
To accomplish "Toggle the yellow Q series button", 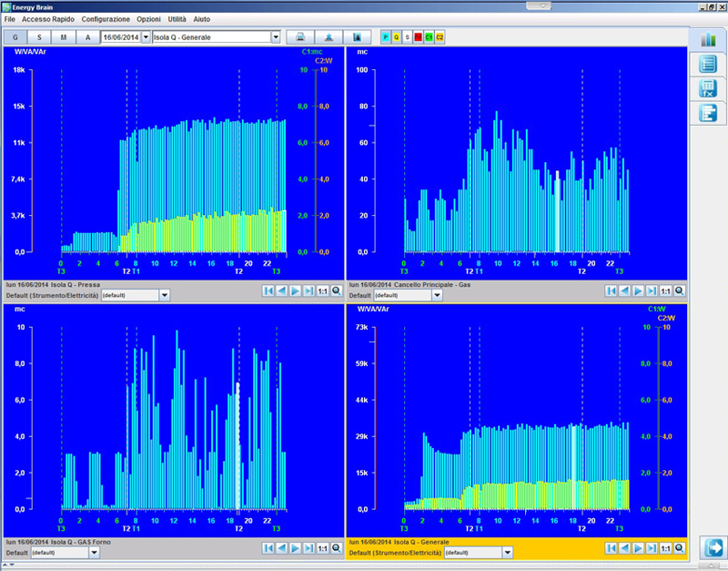I will click(397, 37).
